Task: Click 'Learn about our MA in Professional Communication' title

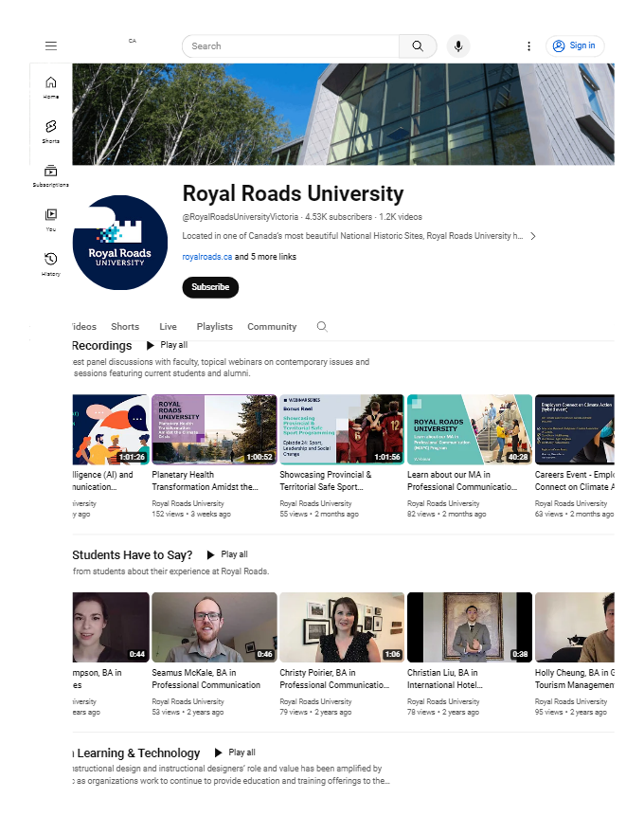Action: point(462,480)
